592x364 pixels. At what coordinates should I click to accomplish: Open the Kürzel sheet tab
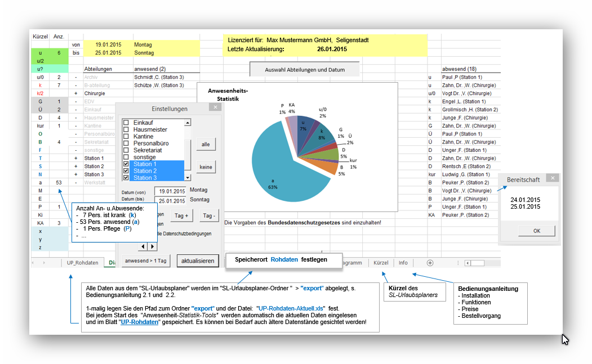381,263
